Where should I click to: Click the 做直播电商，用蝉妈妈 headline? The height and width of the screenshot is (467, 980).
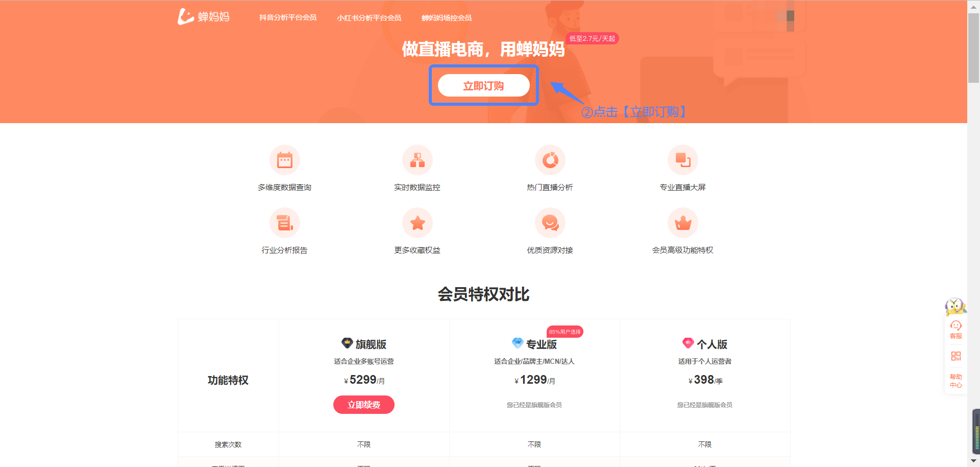483,49
